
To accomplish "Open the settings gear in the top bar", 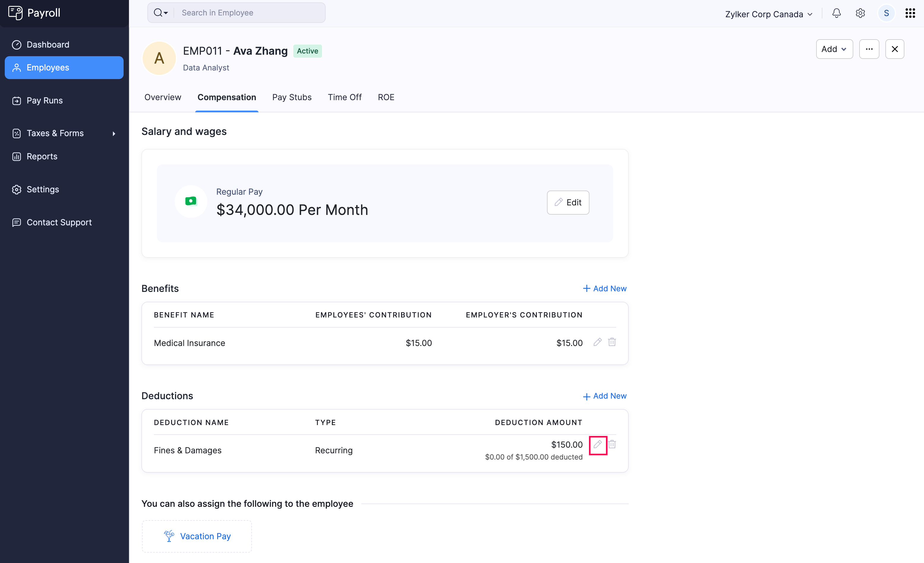I will [860, 13].
